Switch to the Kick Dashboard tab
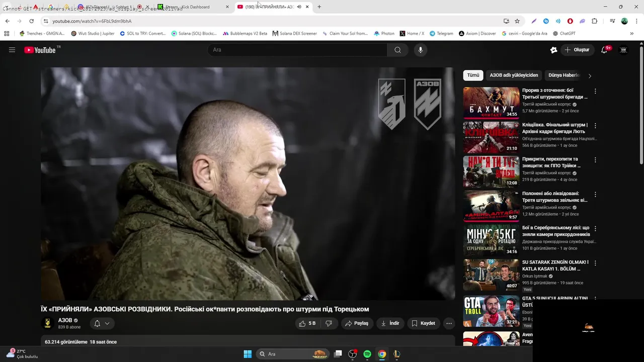644x362 pixels. [x=192, y=7]
